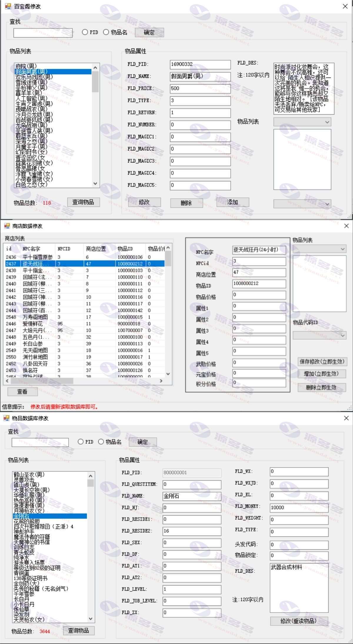This screenshot has height=644, width=353.
Task: Click FLD_DES text box 武器合成材料
Action: tap(299, 588)
